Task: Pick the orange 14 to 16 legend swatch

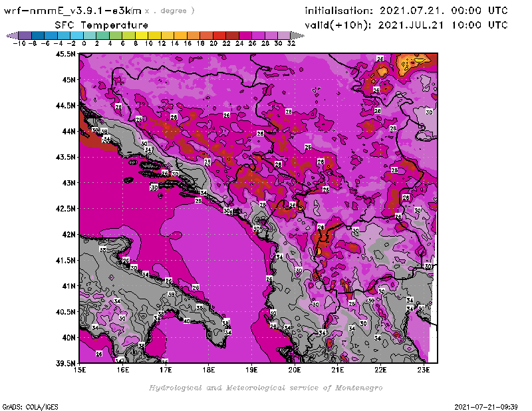Action: point(180,35)
